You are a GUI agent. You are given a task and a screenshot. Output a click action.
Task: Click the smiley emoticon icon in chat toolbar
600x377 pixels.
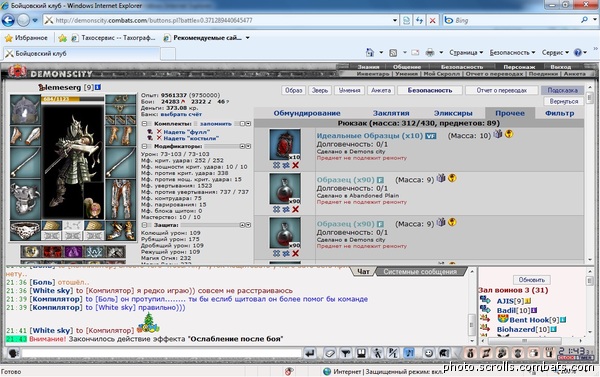tap(429, 353)
